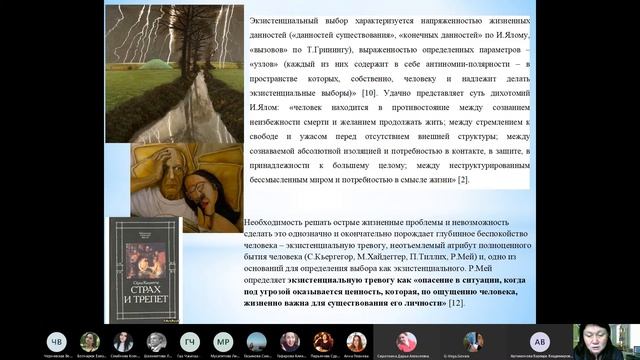Screen dimensions: 640x360
Task: Click the «Страх и трепет» book cover
Action: coord(144,270)
